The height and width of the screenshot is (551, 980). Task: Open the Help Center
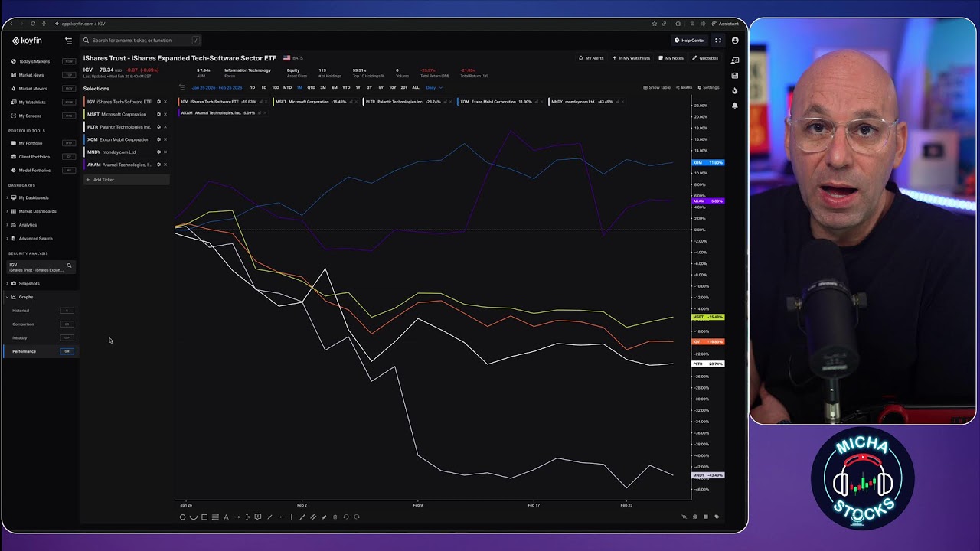(x=690, y=41)
